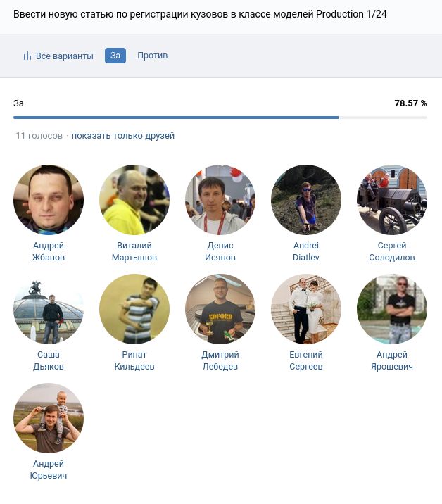Select the За tab
The width and height of the screenshot is (442, 504).
(115, 56)
